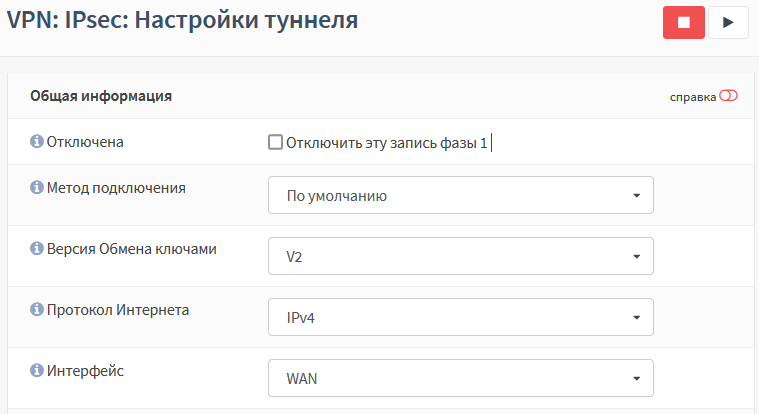Screen dimensions: 759x414
Task: Click the Общая информация section header
Action: 101,96
